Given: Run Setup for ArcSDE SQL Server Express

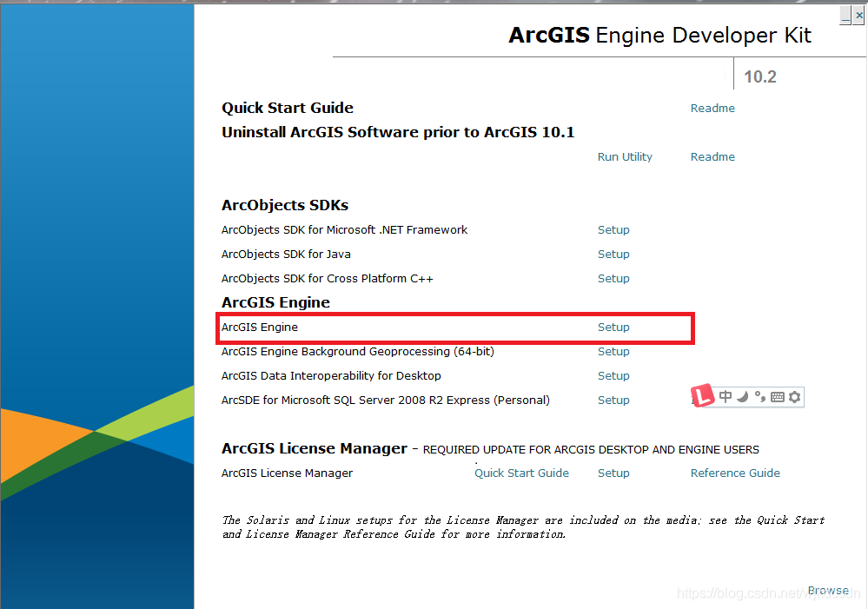Looking at the screenshot, I should [613, 400].
